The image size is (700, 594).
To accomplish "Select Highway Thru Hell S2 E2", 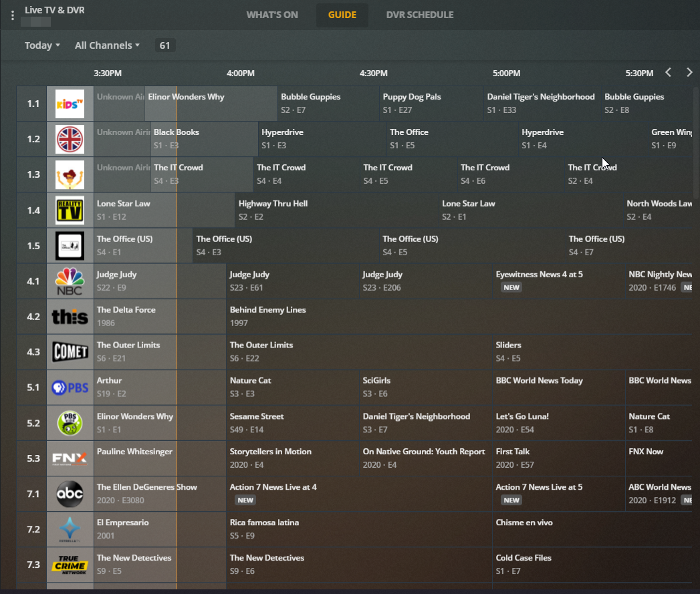I will click(337, 210).
